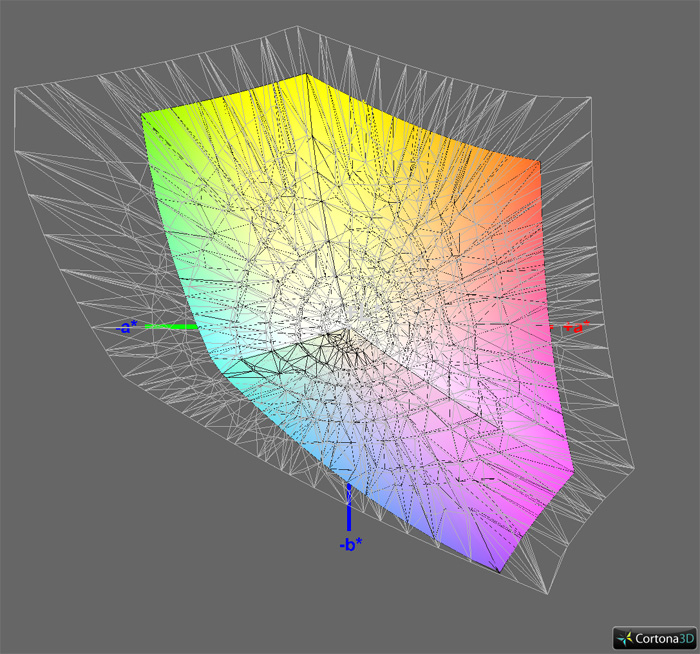The height and width of the screenshot is (654, 700).
Task: Click the star icon in Cortona3D logo
Action: [x=624, y=638]
